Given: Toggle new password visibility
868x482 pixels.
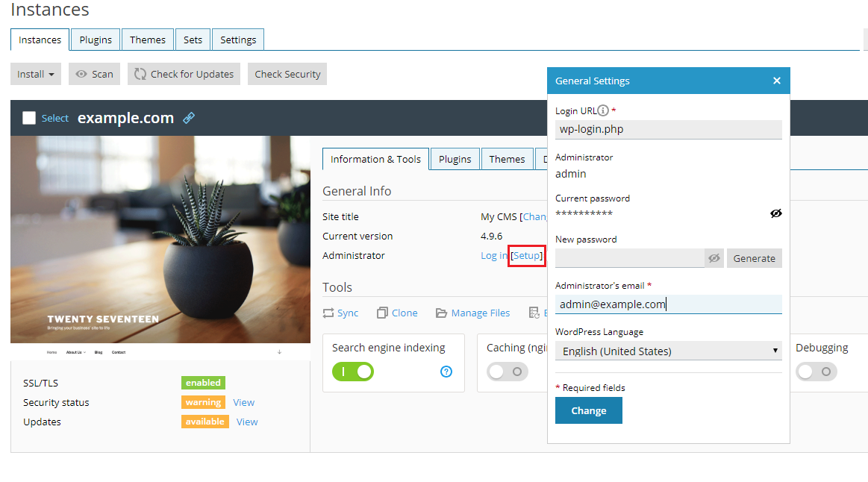Looking at the screenshot, I should coord(714,258).
